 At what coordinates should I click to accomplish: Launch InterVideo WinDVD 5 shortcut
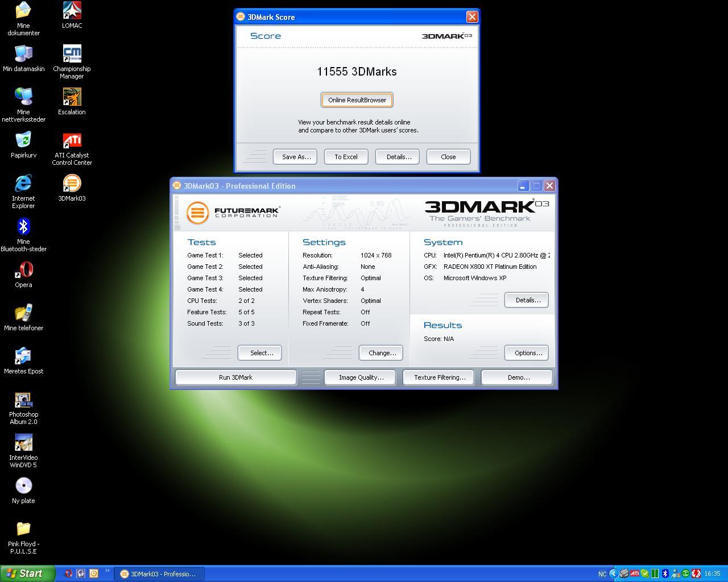pyautogui.click(x=23, y=451)
